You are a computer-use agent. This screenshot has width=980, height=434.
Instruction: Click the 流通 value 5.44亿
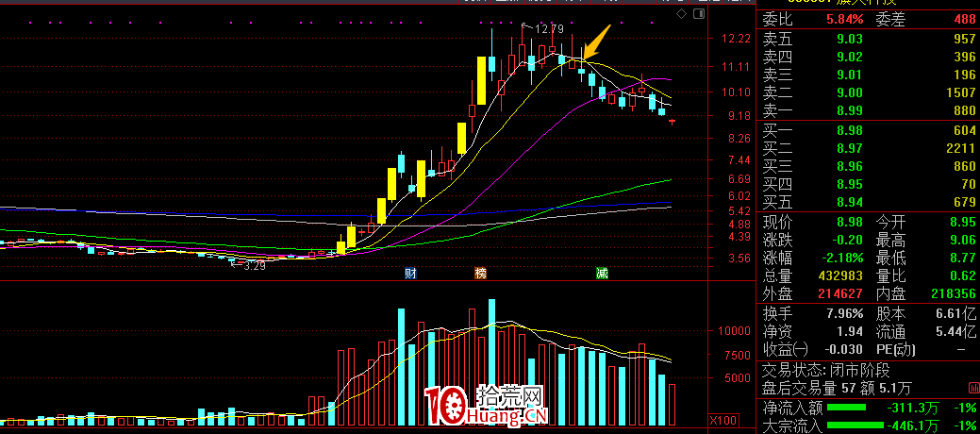[x=956, y=331]
